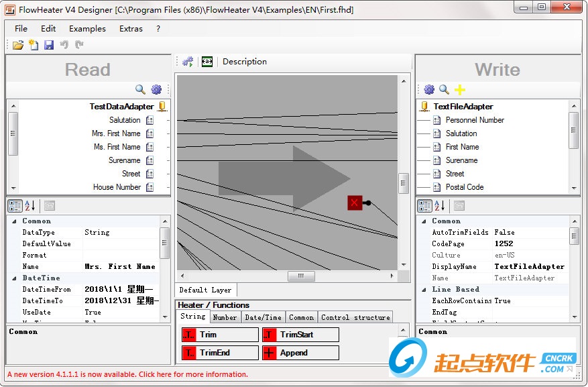Image resolution: width=588 pixels, height=387 pixels.
Task: Click the Redo toolbar arrow
Action: (x=79, y=45)
